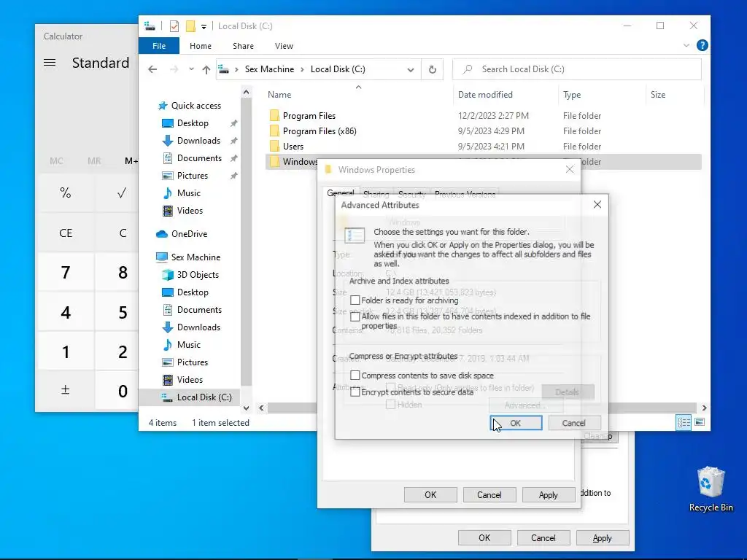747x560 pixels.
Task: Click Cancel in Windows Properties dialog
Action: [489, 495]
